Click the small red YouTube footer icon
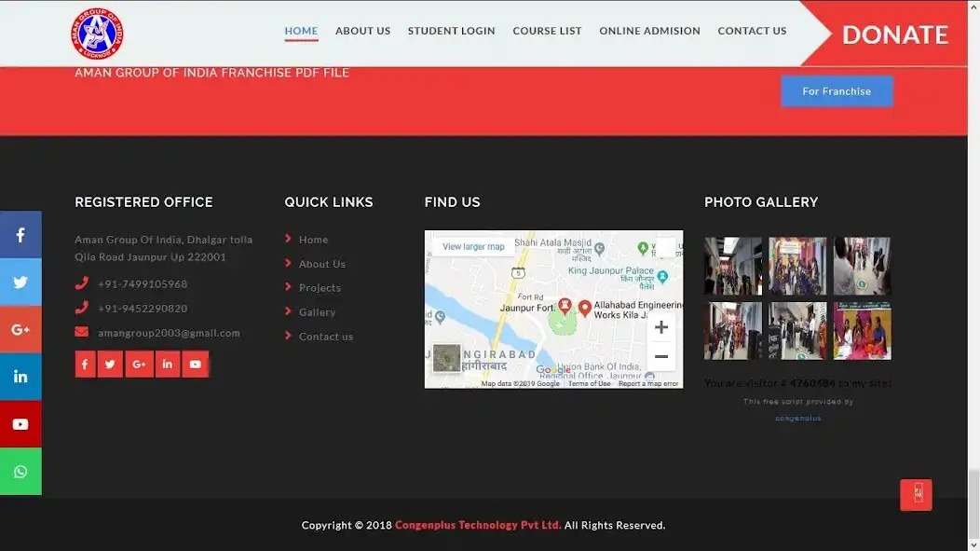The width and height of the screenshot is (980, 551). pos(195,365)
